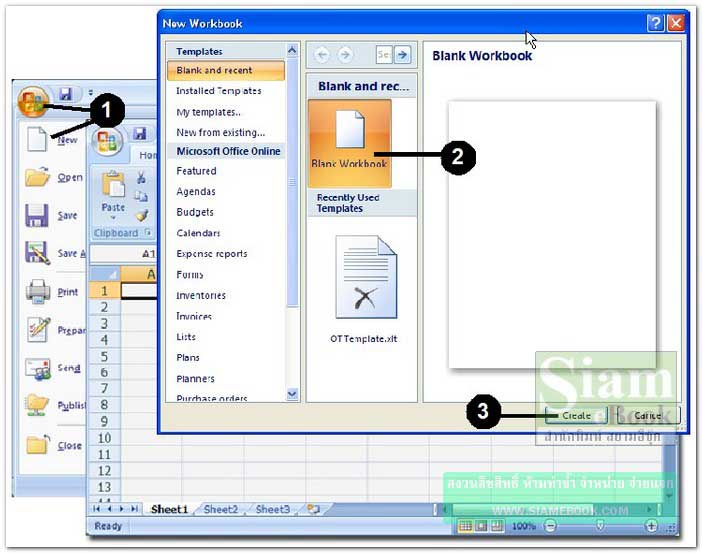The height and width of the screenshot is (553, 702).
Task: Select the Planners category
Action: [195, 379]
